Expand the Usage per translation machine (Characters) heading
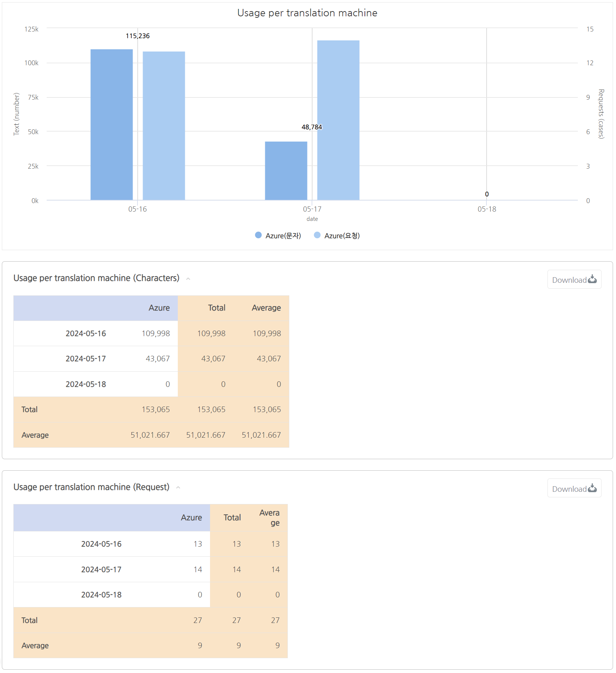This screenshot has width=616, height=673. [97, 278]
